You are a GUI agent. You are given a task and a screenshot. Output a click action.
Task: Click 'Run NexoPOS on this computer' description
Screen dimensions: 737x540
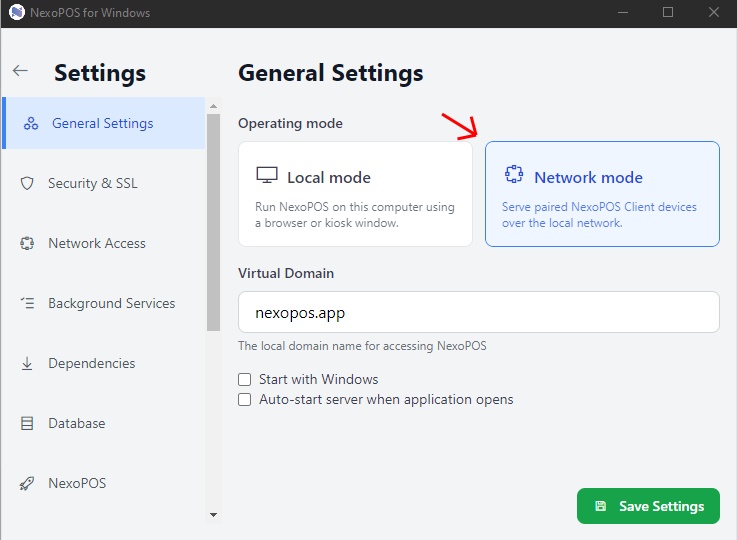[x=355, y=215]
